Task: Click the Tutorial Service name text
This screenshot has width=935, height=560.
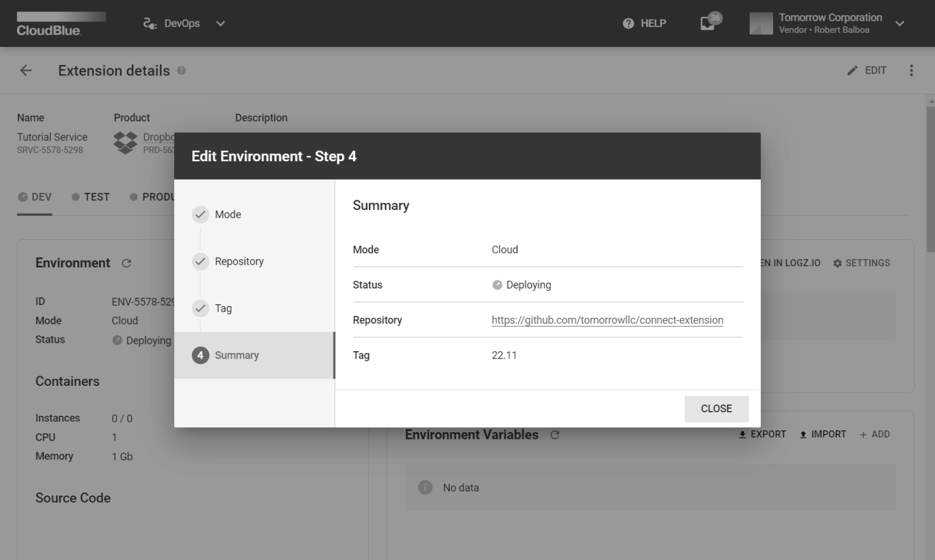Action: tap(52, 137)
